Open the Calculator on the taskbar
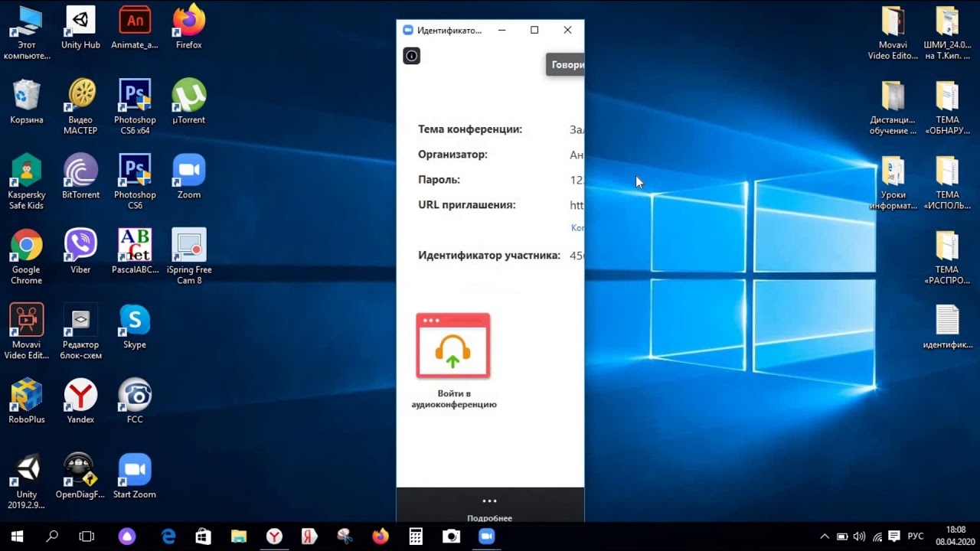This screenshot has width=980, height=551. click(416, 536)
